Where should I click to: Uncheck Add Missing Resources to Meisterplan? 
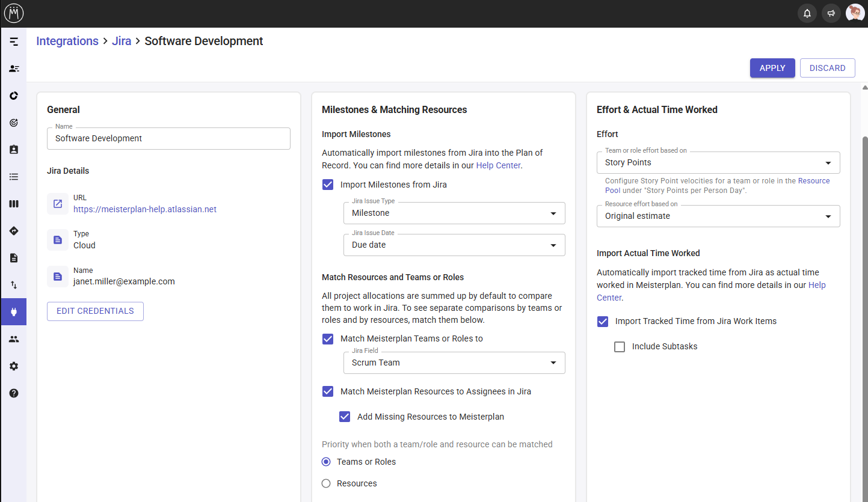(345, 417)
